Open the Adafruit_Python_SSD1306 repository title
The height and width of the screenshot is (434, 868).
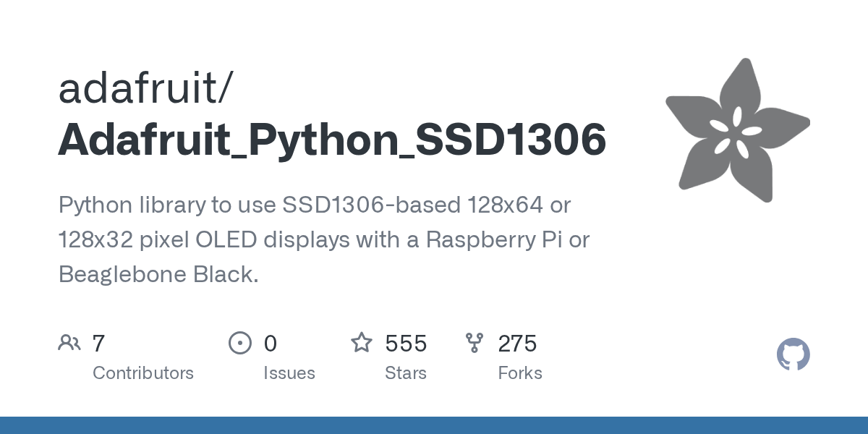(332, 140)
